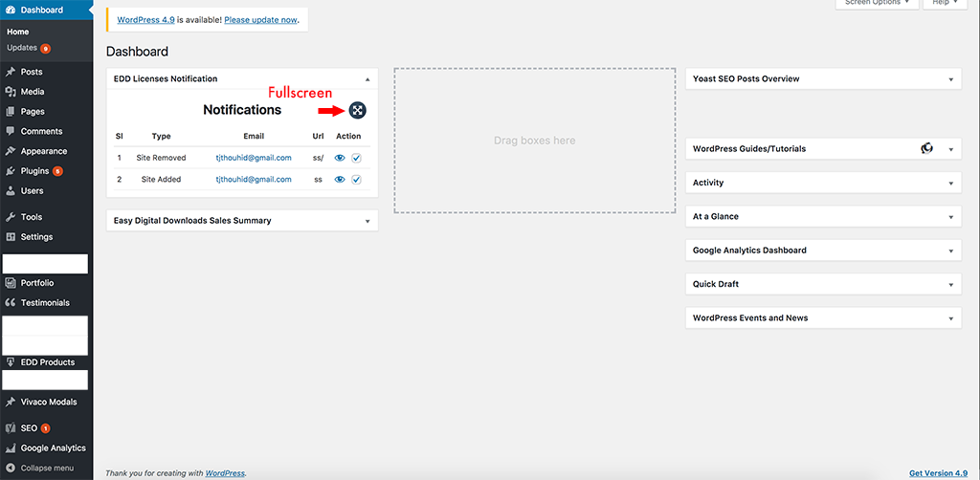Toggle checkbox in the Site Added row
This screenshot has width=980, height=480.
356,180
